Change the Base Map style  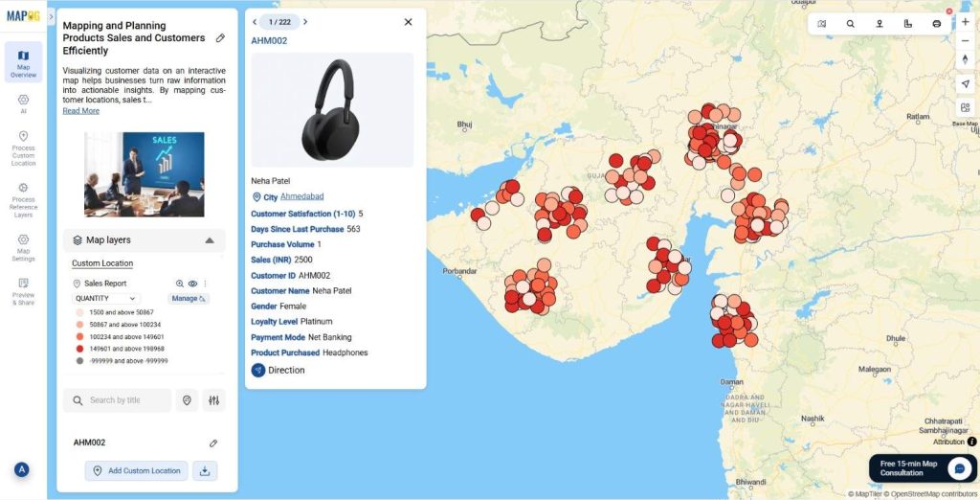click(965, 107)
